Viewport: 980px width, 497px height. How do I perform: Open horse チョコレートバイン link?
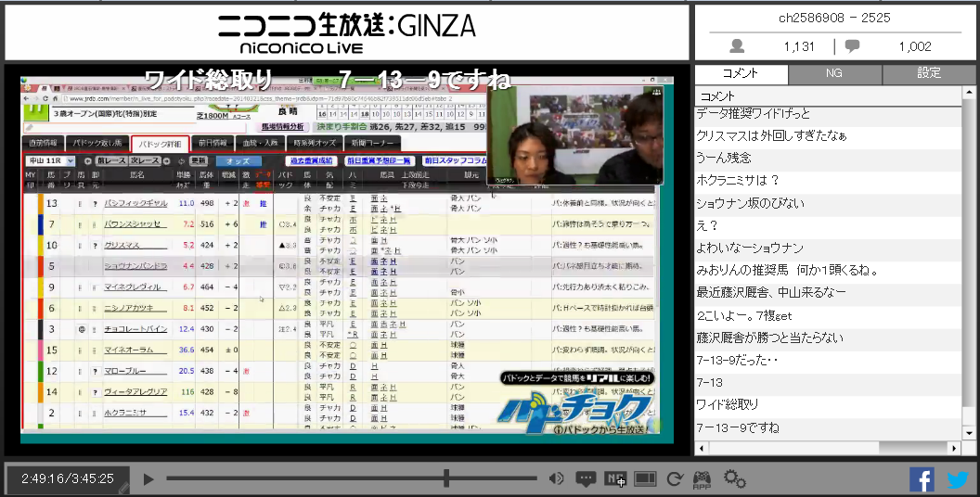click(135, 329)
